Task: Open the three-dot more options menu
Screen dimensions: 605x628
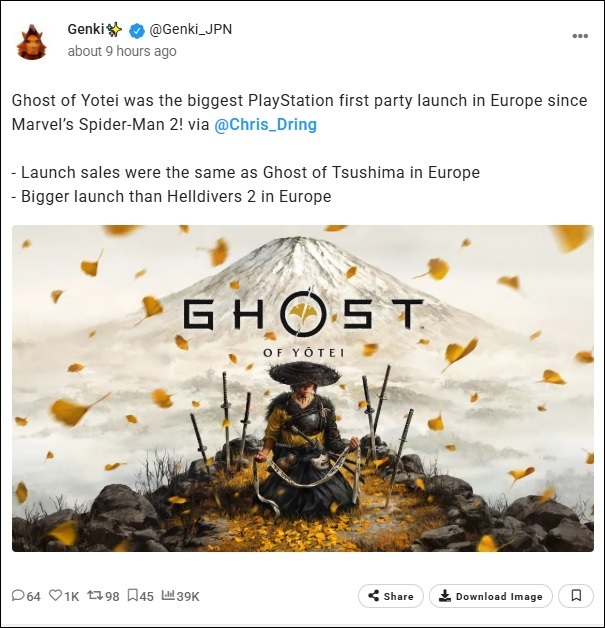Action: click(x=580, y=36)
